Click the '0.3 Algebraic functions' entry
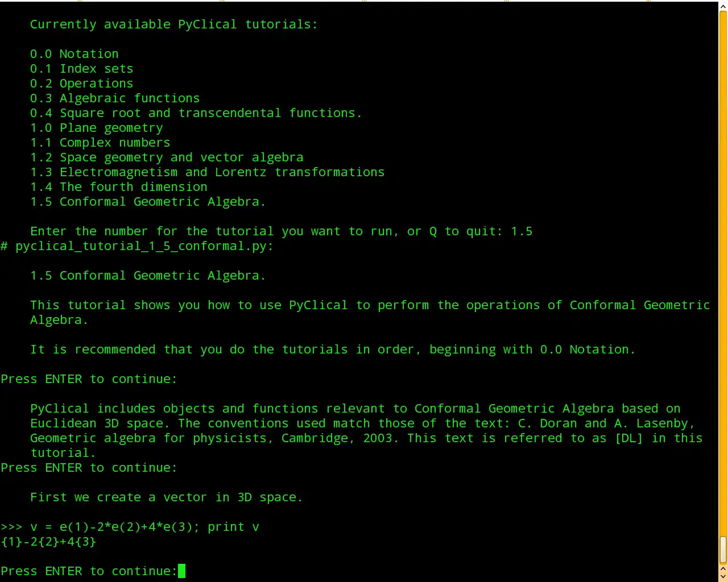The width and height of the screenshot is (728, 582). (115, 98)
